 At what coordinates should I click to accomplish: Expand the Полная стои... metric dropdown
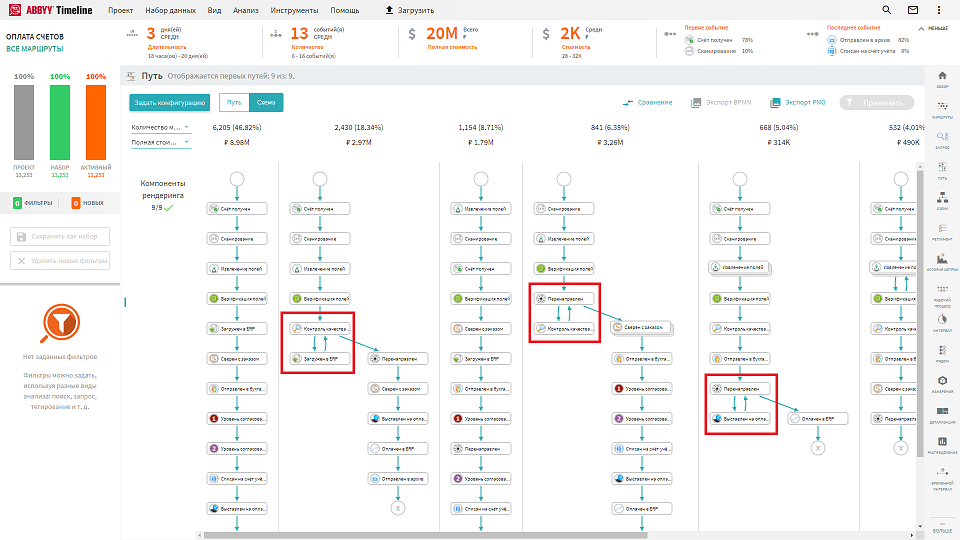pos(160,142)
